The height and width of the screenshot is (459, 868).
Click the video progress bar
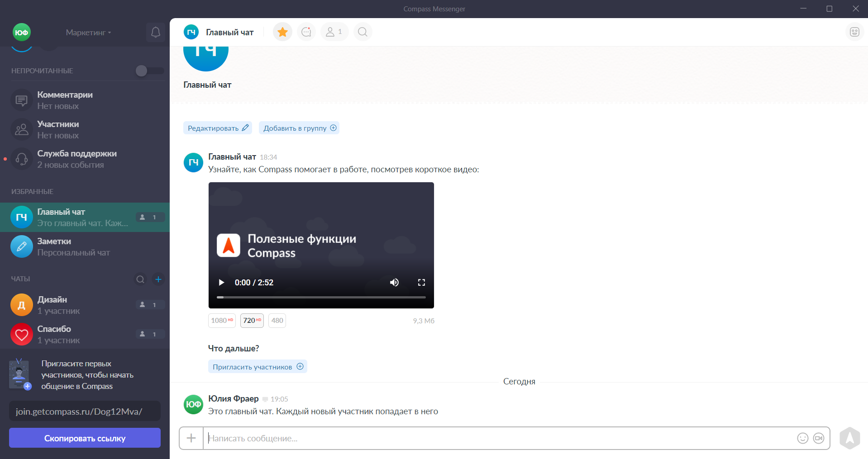[x=321, y=297]
